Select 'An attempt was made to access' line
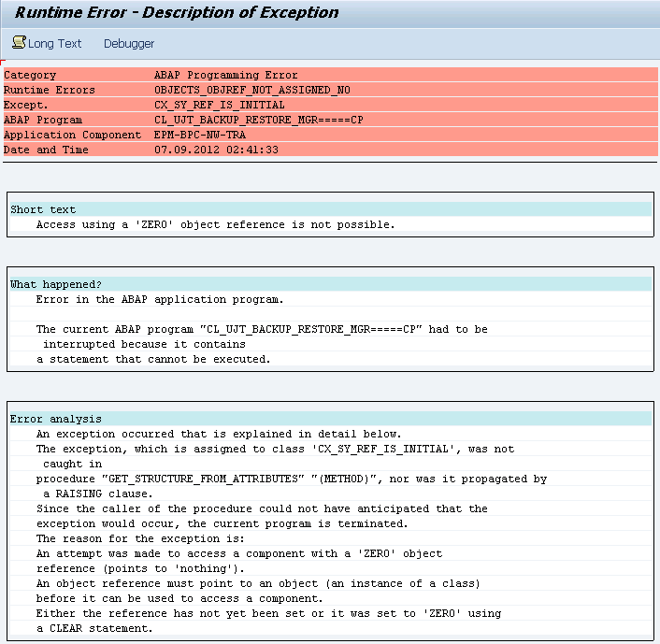 point(239,553)
